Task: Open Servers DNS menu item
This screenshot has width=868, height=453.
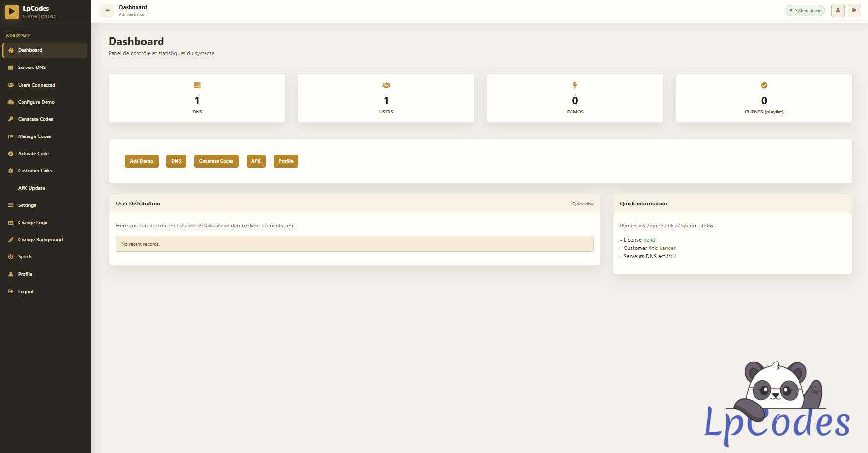Action: (x=45, y=68)
